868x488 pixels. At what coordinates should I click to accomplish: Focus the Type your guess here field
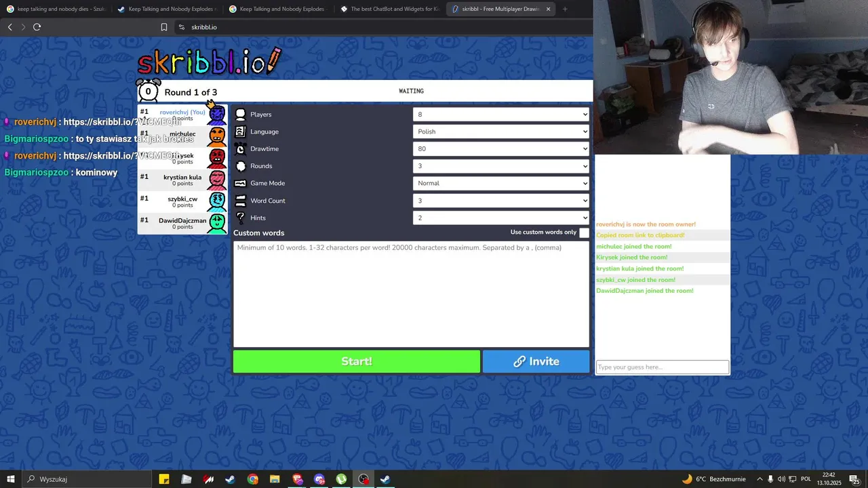662,367
